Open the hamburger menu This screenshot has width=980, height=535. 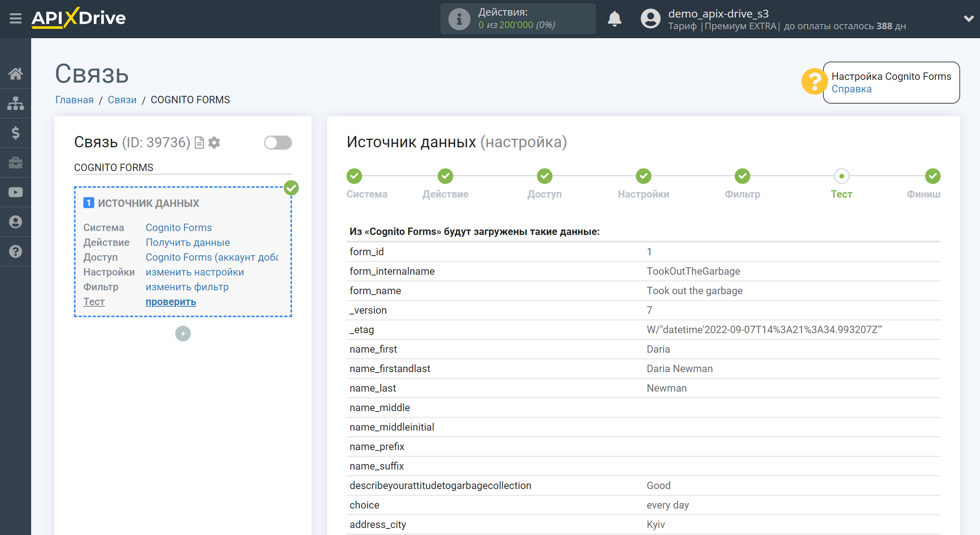(16, 18)
